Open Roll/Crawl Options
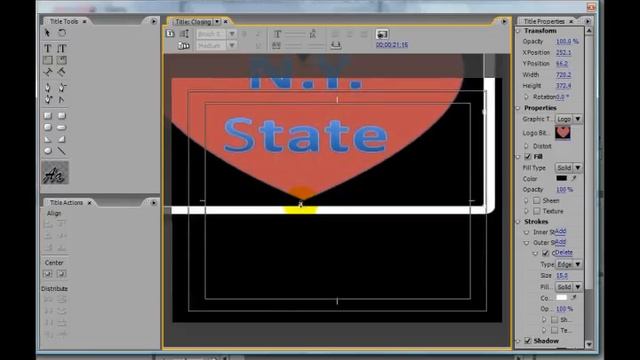 (184, 33)
